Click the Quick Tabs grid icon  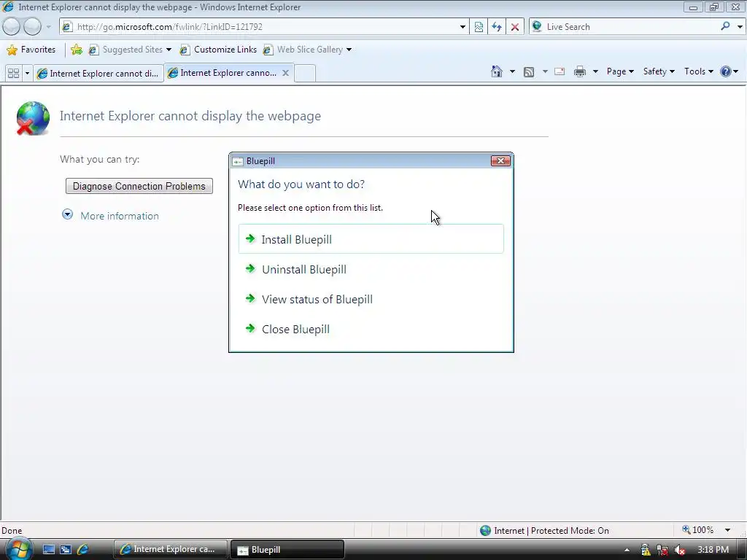tap(13, 74)
